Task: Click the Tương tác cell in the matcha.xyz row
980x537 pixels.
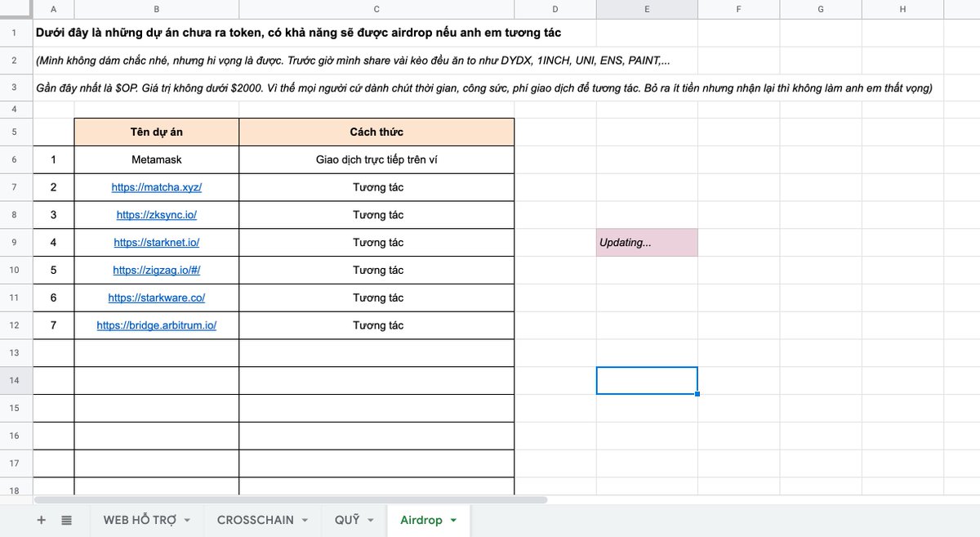Action: pyautogui.click(x=376, y=187)
